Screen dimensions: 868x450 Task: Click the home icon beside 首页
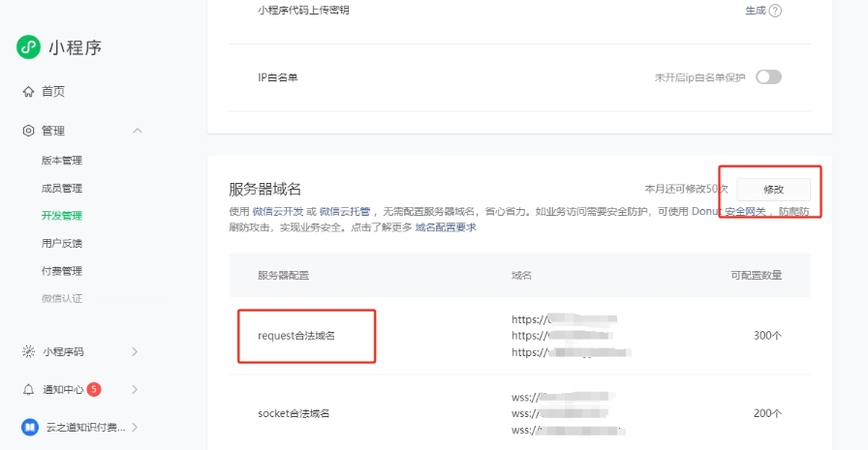click(28, 92)
